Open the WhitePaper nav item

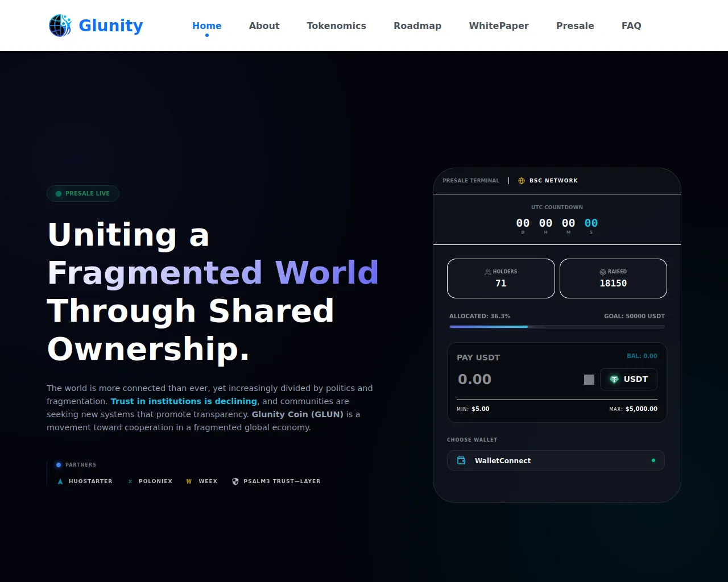pos(499,26)
